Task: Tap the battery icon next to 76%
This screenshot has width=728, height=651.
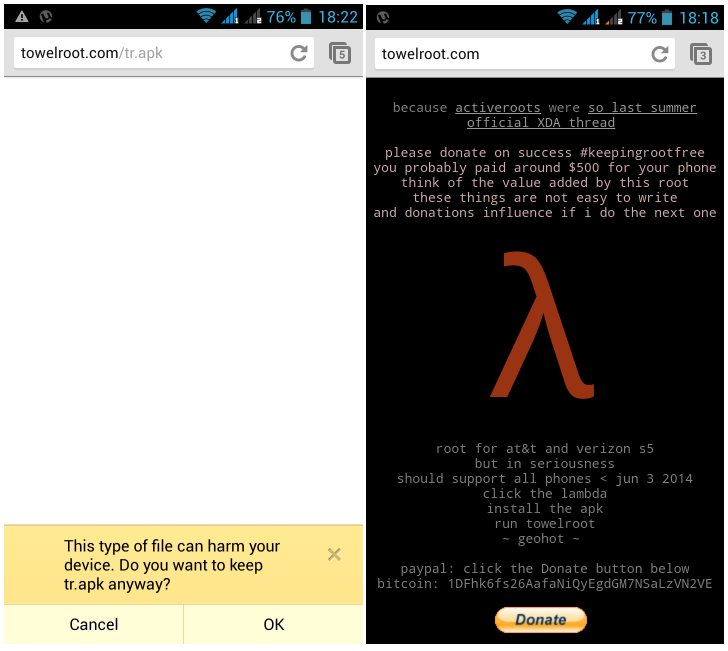Action: click(x=306, y=17)
